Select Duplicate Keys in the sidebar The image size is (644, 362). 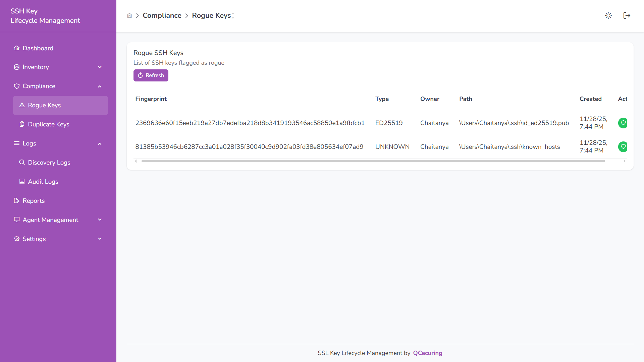[x=49, y=124]
